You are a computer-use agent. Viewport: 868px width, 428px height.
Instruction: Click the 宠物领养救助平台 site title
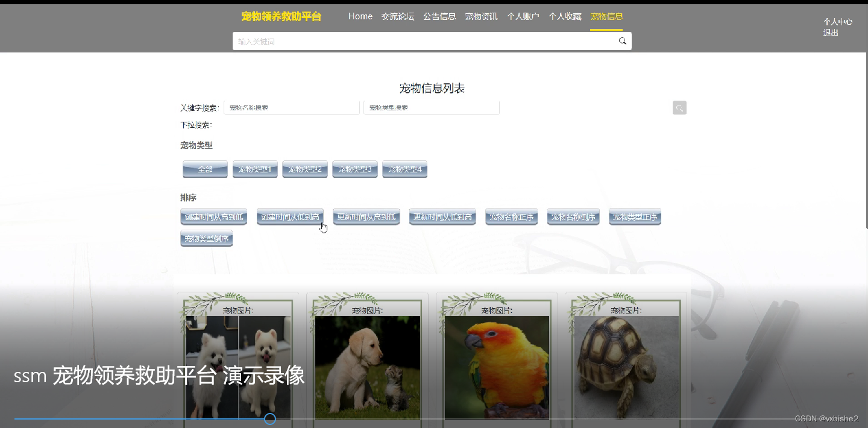click(281, 16)
